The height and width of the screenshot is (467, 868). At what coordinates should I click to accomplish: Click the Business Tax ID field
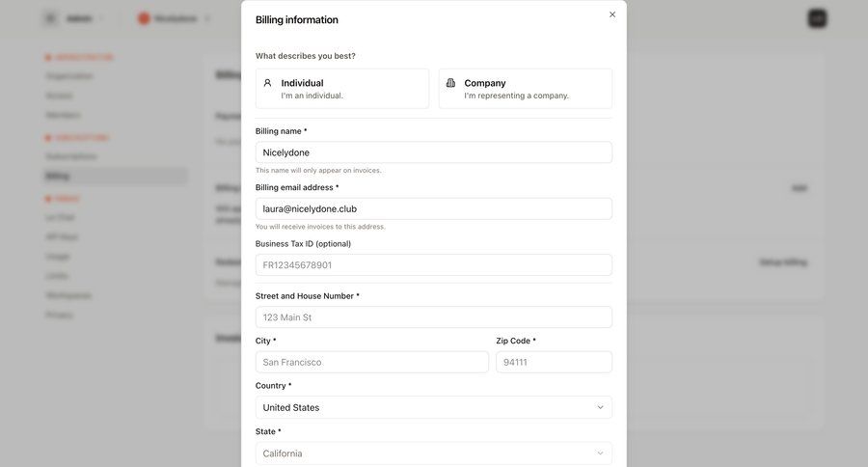click(x=433, y=265)
